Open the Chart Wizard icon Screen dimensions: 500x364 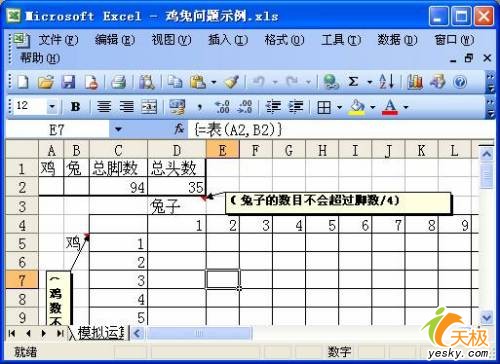[415, 81]
